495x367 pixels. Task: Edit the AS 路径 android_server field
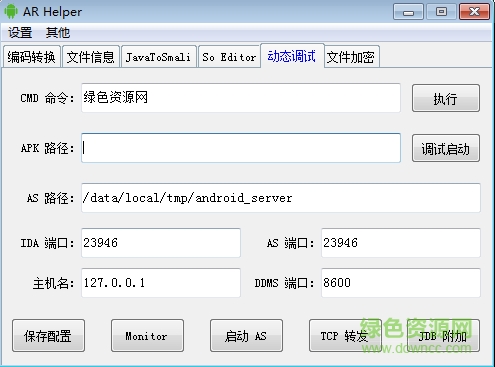click(x=281, y=198)
